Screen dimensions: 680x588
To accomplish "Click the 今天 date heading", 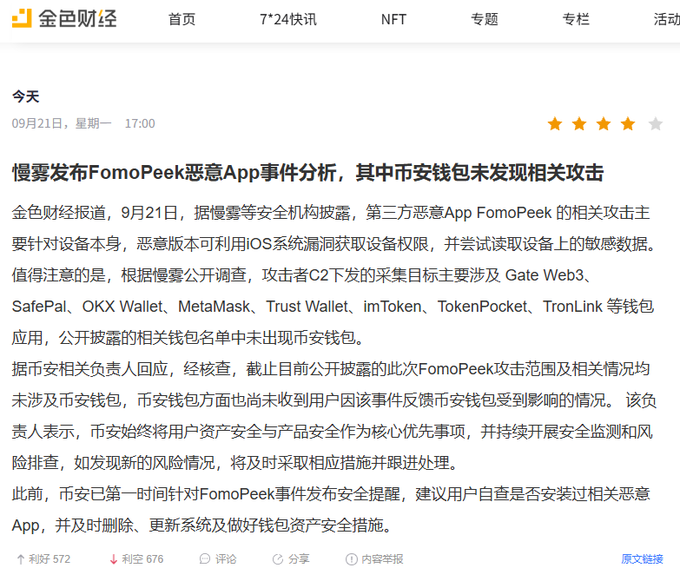I will point(26,96).
